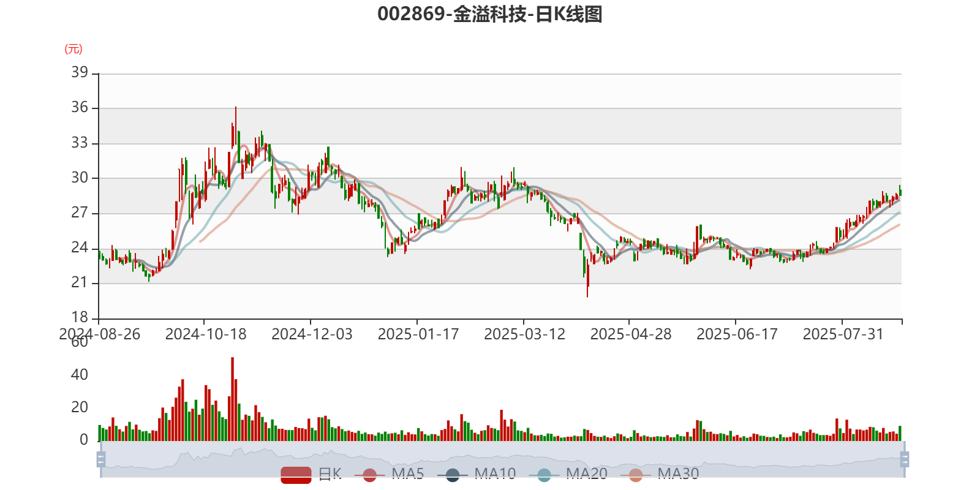Image resolution: width=980 pixels, height=490 pixels.
Task: Click the 36 price axis label
Action: coord(80,107)
